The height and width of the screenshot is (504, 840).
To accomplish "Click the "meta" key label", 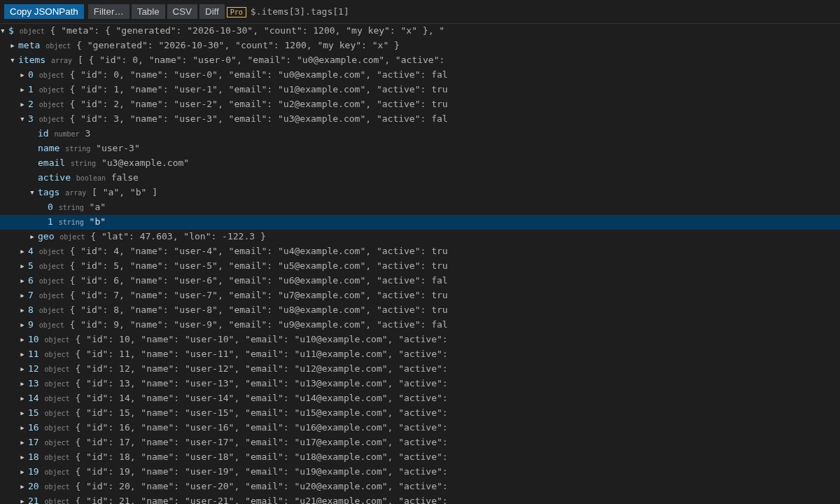I will click(x=29, y=45).
